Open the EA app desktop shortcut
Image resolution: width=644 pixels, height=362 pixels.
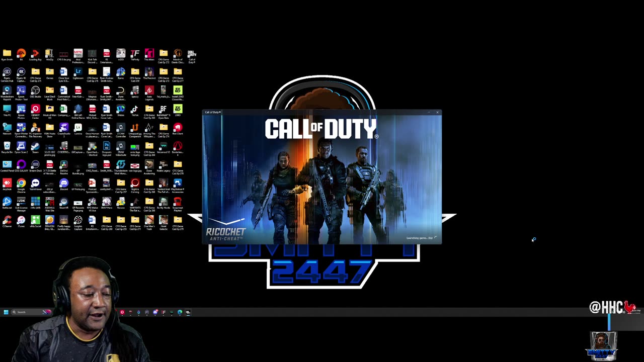click(21, 55)
